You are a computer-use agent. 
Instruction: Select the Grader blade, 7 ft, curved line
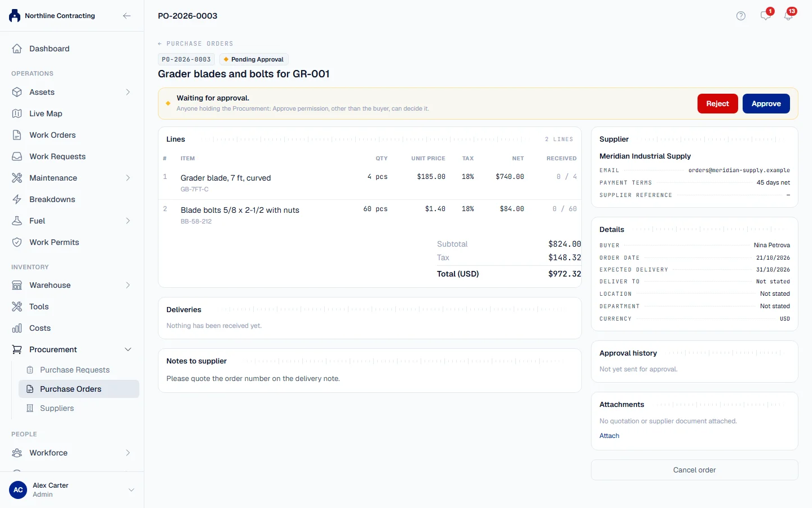370,183
